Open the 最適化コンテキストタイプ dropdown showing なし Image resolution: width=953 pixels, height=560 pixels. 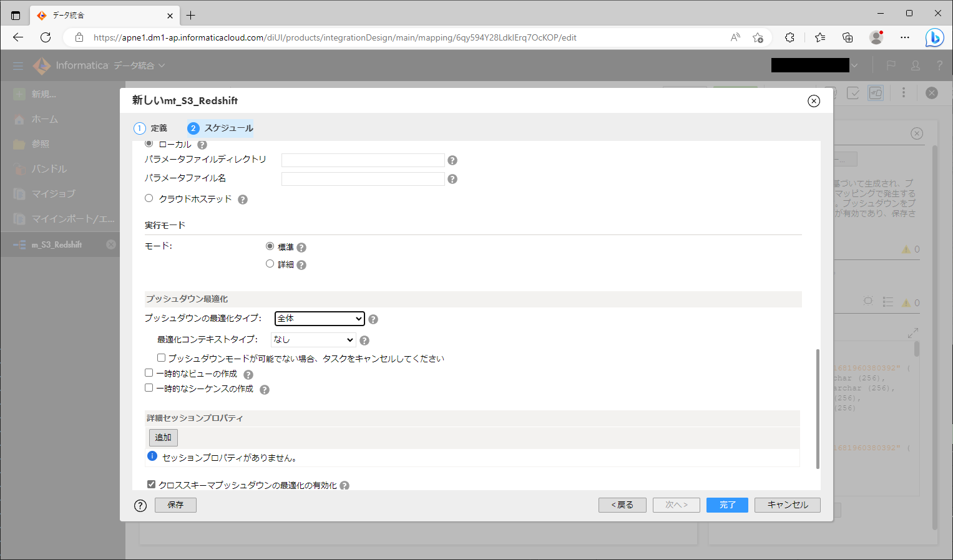313,340
